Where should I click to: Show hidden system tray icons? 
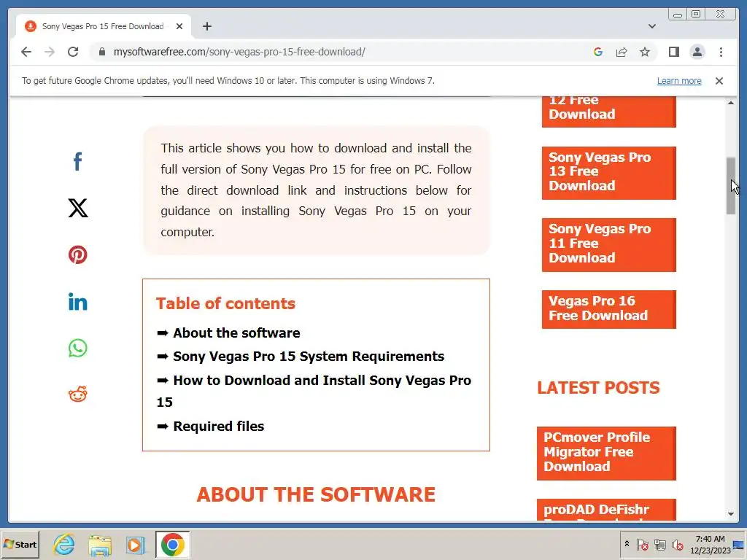(x=627, y=544)
